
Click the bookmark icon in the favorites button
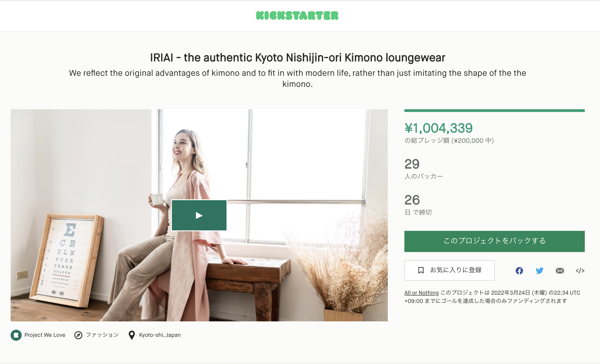pyautogui.click(x=421, y=270)
